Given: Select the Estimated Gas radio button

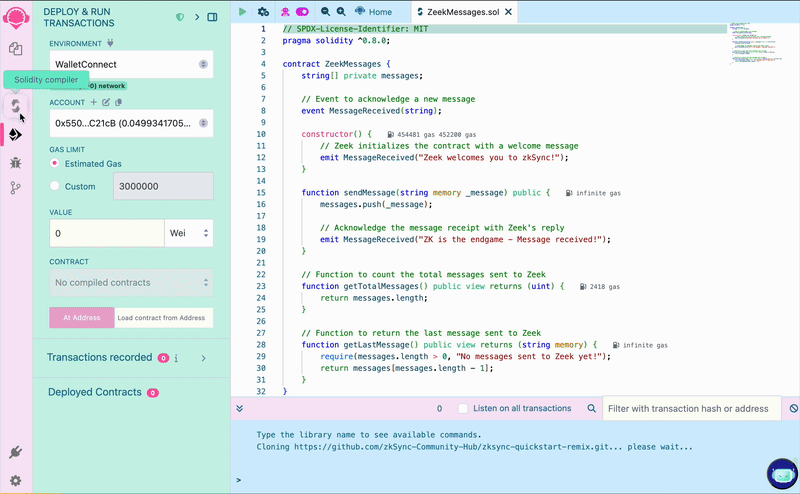Looking at the screenshot, I should (55, 163).
